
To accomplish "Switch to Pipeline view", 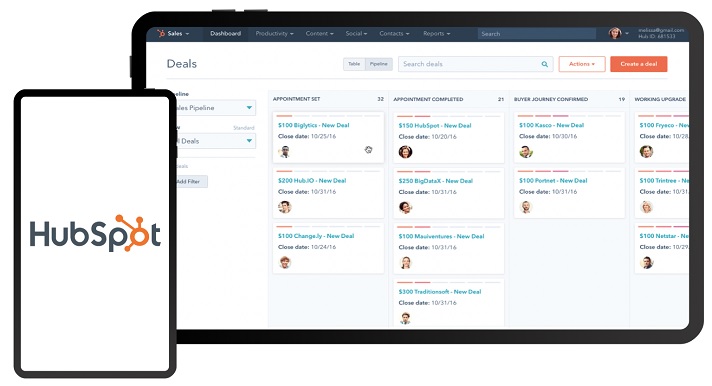I will pyautogui.click(x=379, y=64).
